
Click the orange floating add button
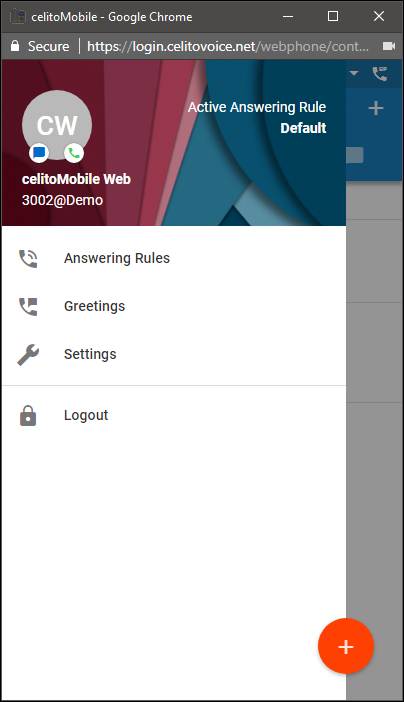pyautogui.click(x=346, y=646)
